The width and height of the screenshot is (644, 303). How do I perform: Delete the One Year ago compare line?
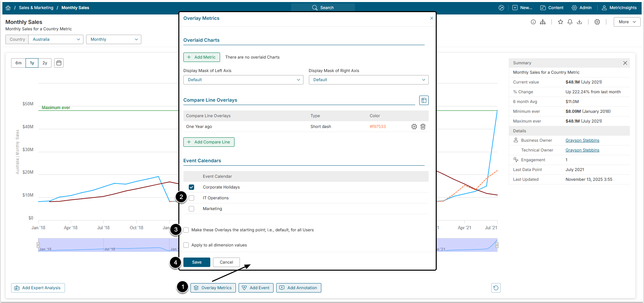click(x=423, y=127)
